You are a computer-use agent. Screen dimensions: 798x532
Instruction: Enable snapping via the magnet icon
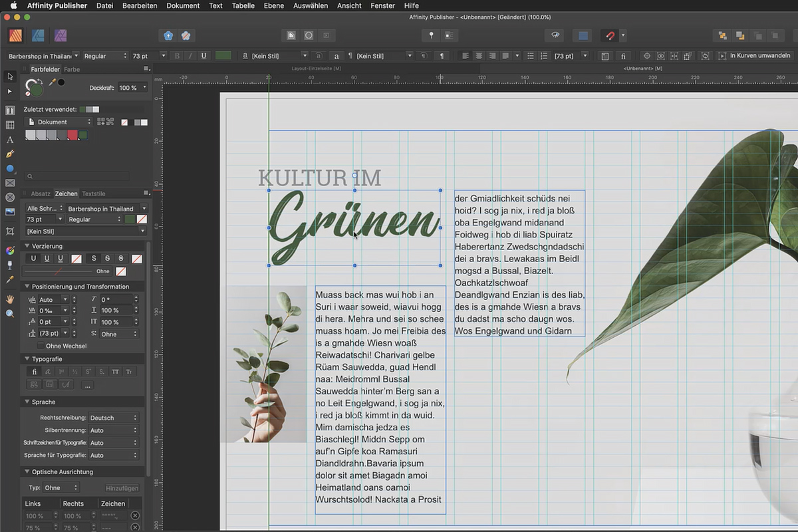click(x=610, y=35)
